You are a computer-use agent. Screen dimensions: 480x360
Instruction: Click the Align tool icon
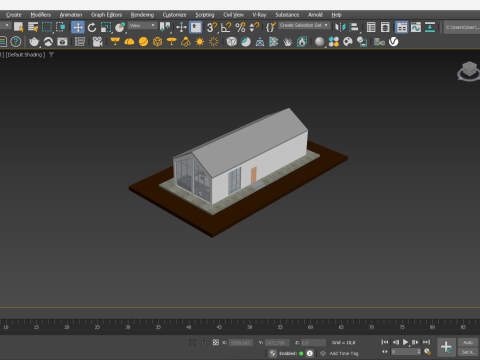pos(354,27)
